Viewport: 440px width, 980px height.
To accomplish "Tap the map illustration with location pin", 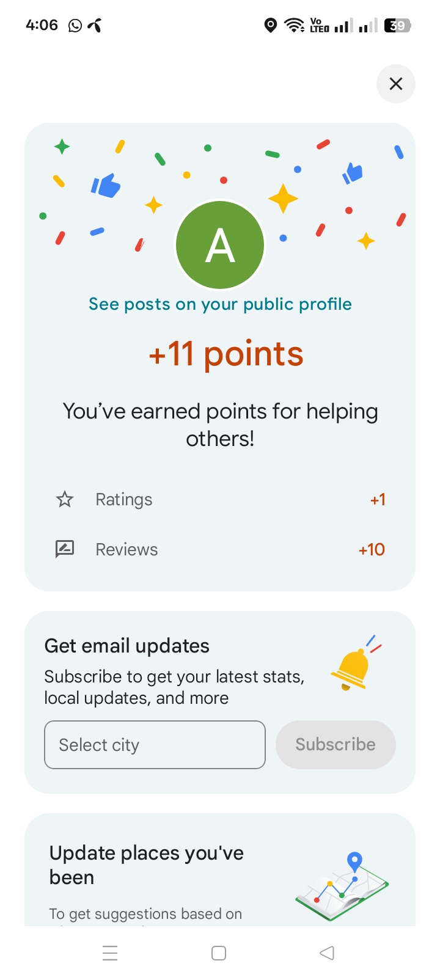I will pyautogui.click(x=342, y=886).
